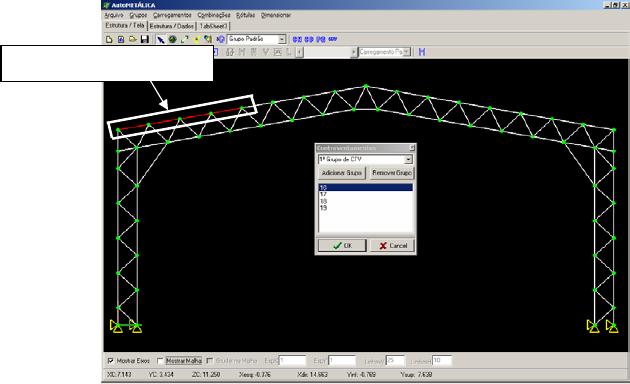Screen dimensions: 630x384
Task: Confirm dialog with OK button
Action: pyautogui.click(x=342, y=245)
